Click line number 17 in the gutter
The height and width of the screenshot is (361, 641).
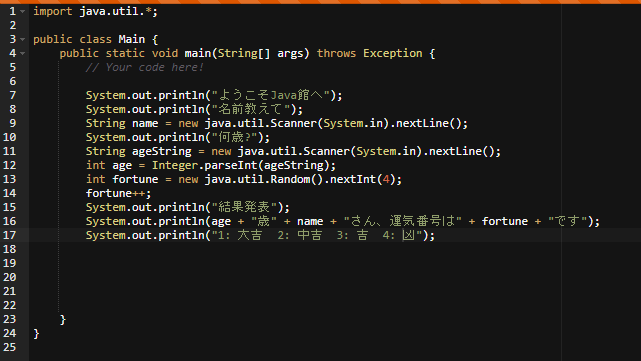tap(9, 235)
